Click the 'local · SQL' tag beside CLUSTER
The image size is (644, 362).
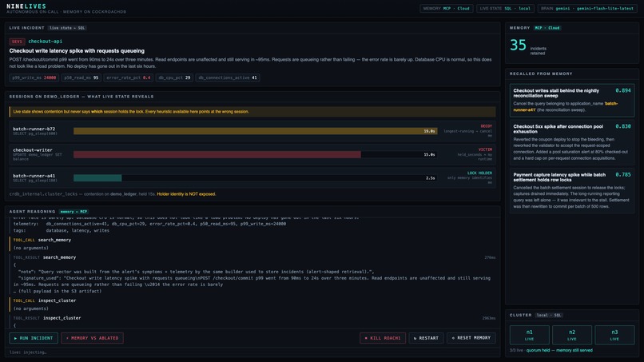(548, 315)
